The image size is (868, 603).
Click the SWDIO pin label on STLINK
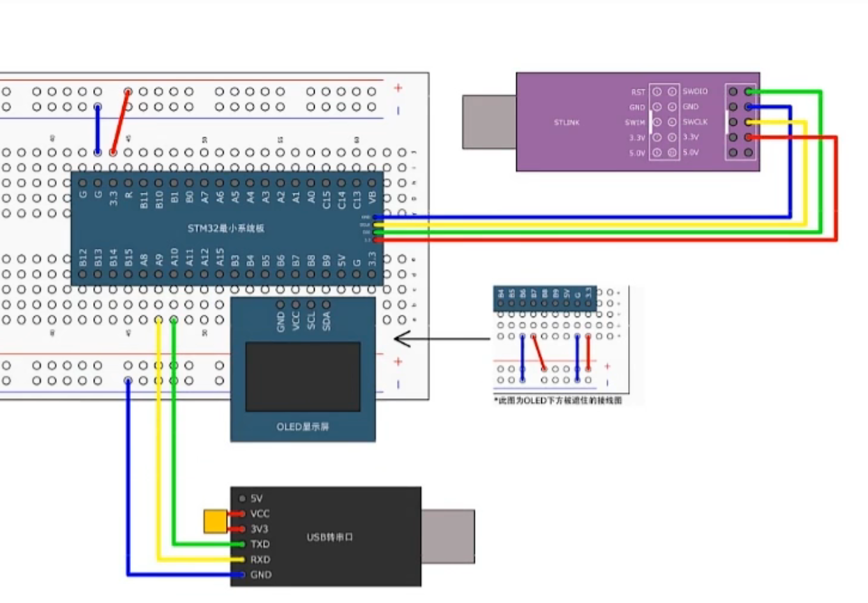click(x=695, y=91)
